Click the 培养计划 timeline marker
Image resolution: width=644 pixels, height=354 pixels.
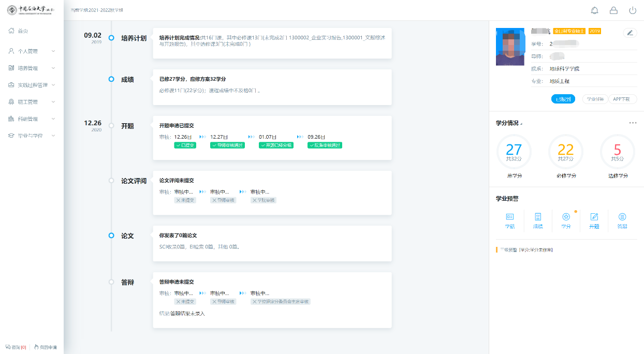(x=111, y=38)
